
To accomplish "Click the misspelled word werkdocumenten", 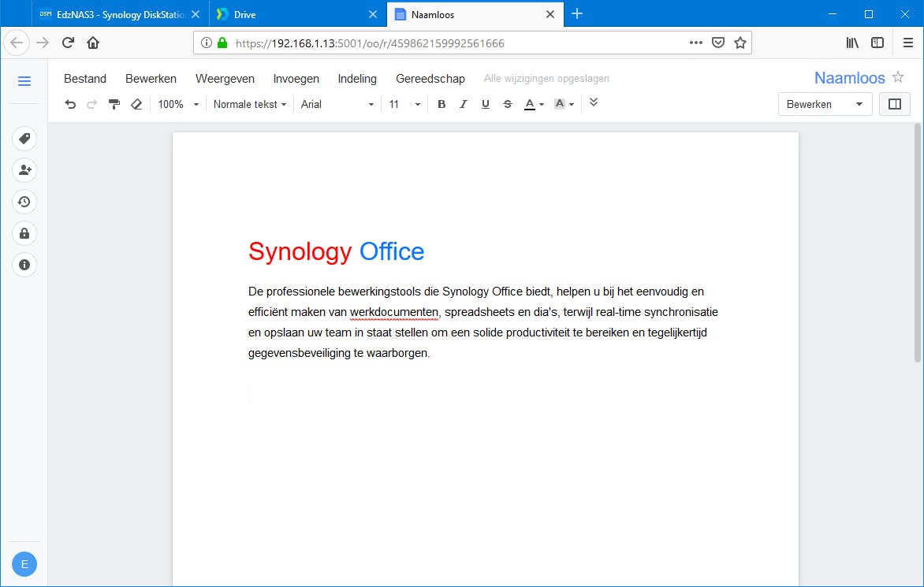I will [393, 312].
